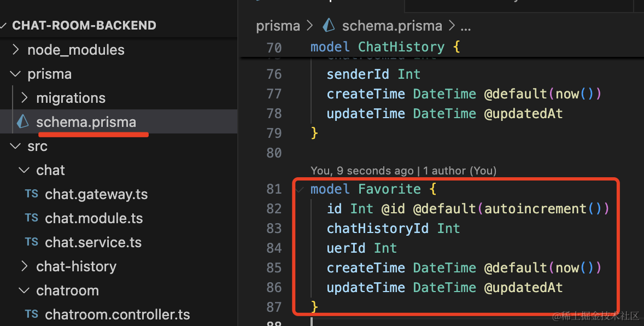
Task: Click schema.prisma in the breadcrumb path
Action: [392, 26]
